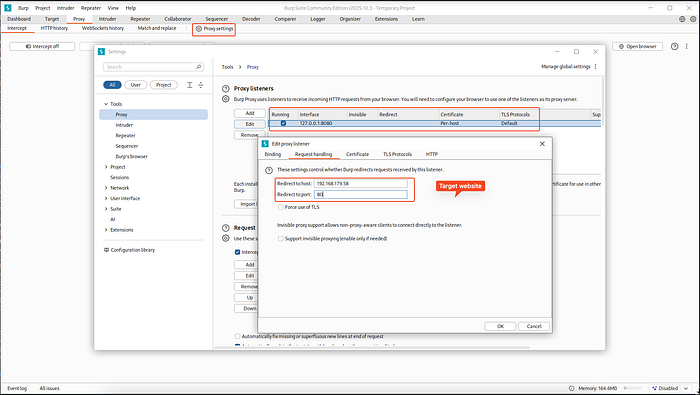The image size is (700, 395).
Task: Click Configuration library book icon
Action: (106, 250)
